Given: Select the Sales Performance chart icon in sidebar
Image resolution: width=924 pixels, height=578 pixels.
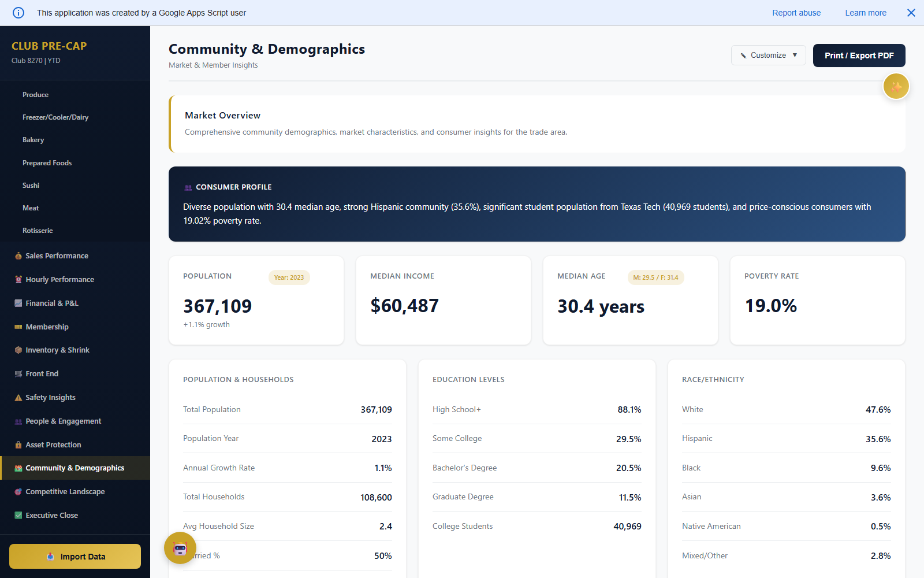Looking at the screenshot, I should [18, 255].
